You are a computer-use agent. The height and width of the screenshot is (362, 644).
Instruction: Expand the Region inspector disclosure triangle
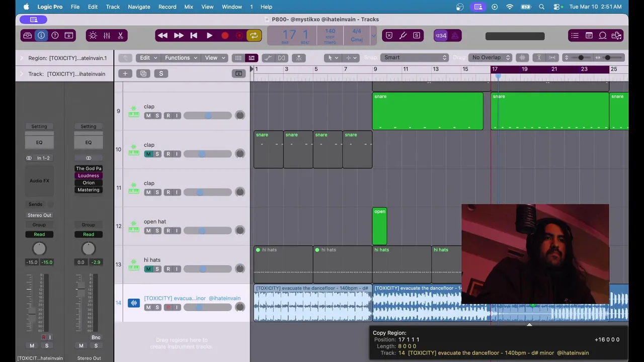[21, 58]
